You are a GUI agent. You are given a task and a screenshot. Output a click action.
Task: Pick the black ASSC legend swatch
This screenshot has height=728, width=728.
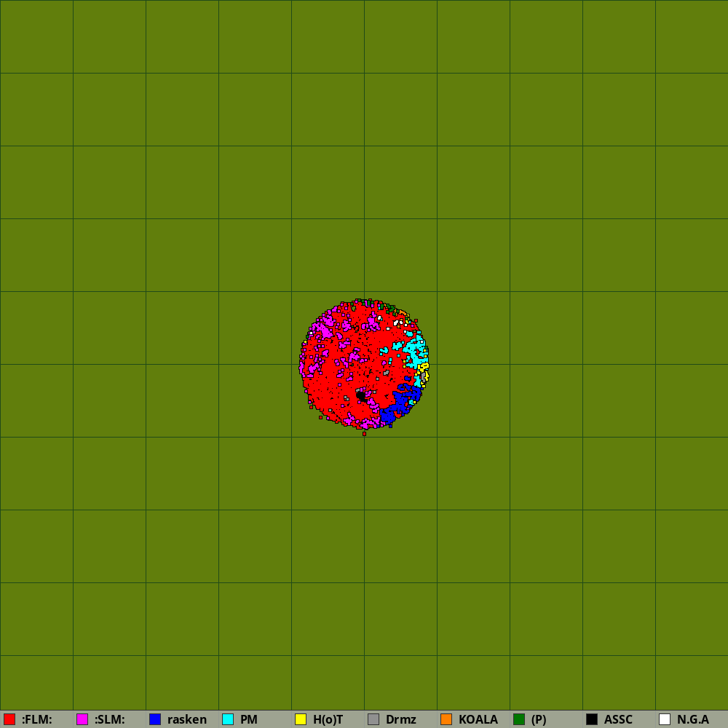[x=592, y=719]
